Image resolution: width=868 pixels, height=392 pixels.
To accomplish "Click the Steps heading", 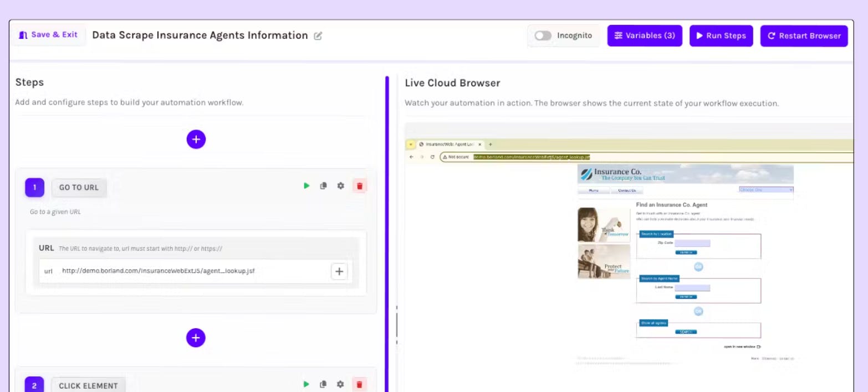I will (29, 82).
